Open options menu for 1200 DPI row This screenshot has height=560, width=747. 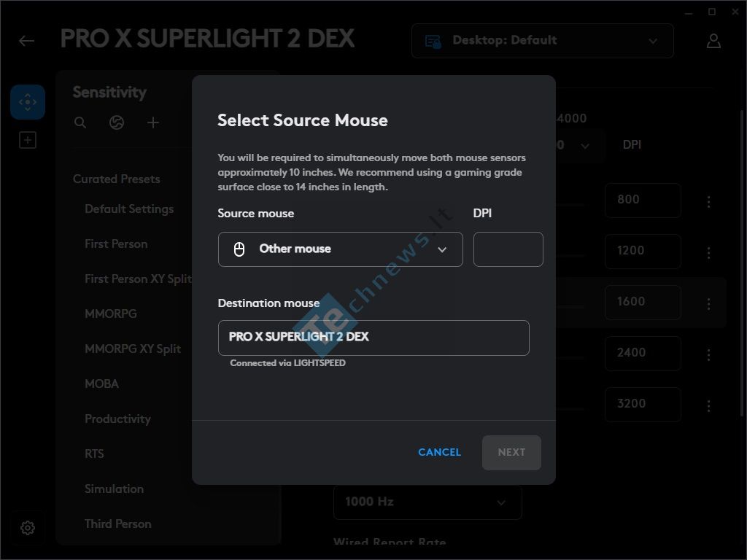tap(709, 252)
